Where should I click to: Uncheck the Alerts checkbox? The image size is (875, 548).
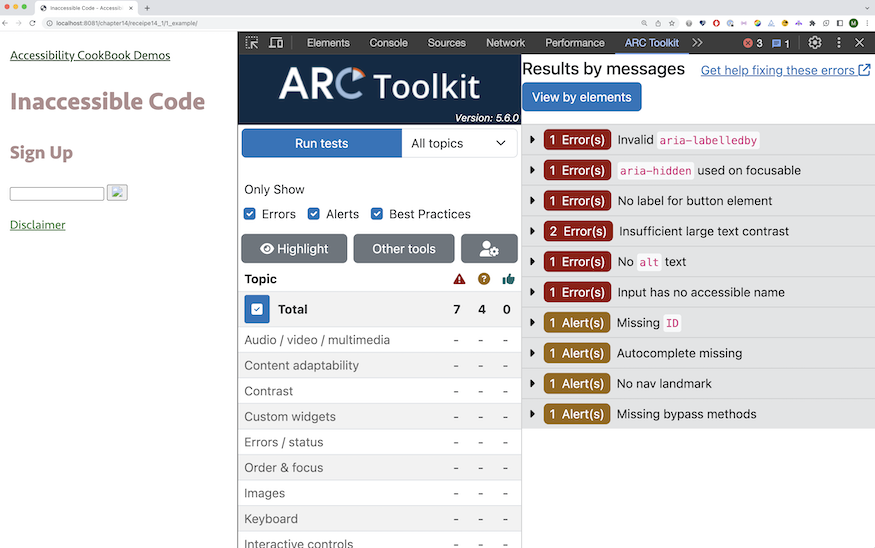coord(314,214)
